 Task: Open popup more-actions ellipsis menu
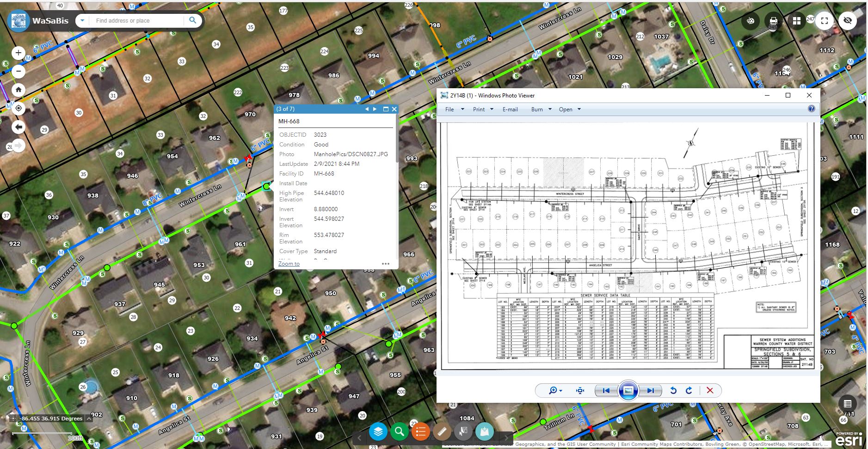click(386, 264)
